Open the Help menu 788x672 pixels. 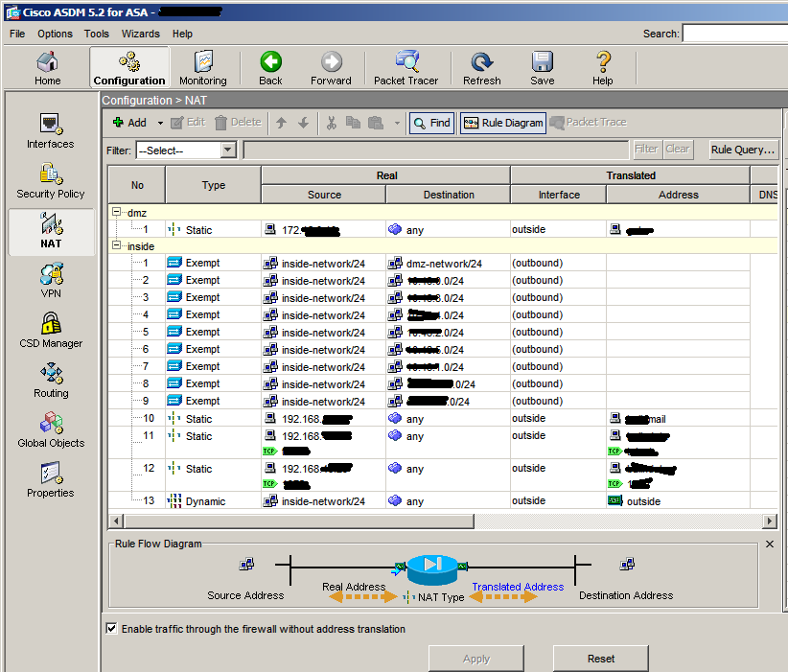[x=182, y=34]
